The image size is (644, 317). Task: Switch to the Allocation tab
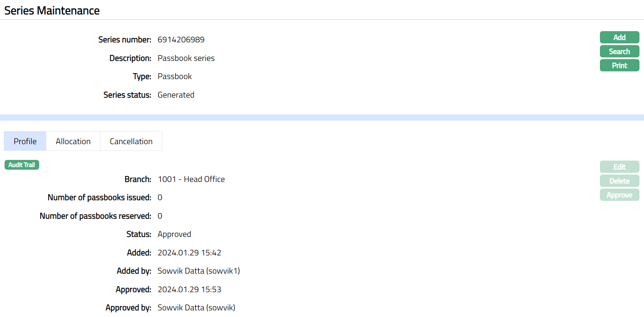point(73,141)
